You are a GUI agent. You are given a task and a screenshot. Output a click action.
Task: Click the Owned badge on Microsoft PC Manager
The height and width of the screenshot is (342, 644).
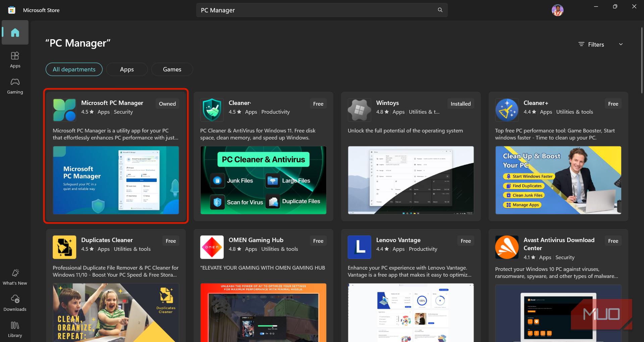click(x=167, y=104)
